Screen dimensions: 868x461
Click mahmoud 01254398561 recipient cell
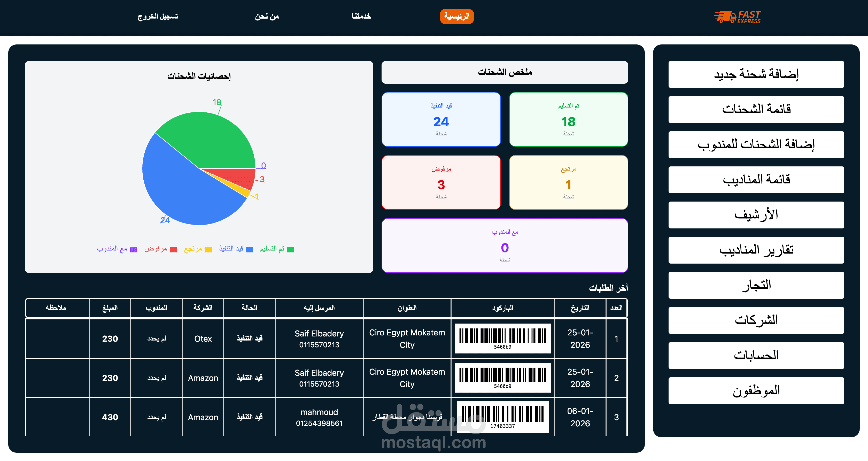[319, 417]
